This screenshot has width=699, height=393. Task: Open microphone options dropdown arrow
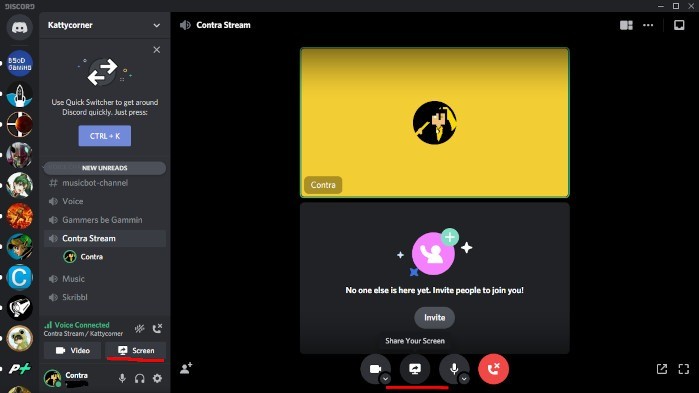click(464, 379)
